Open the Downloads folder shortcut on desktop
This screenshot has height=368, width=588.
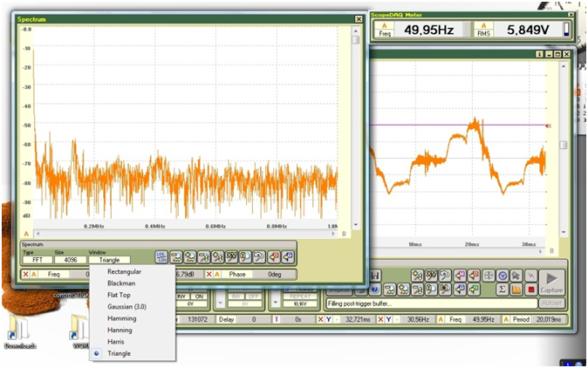20,331
